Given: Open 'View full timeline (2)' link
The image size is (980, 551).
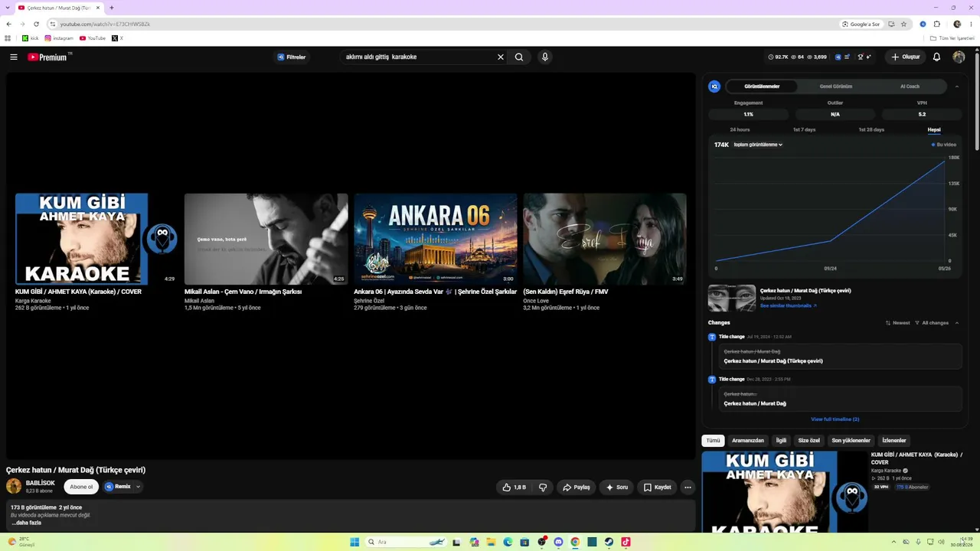Looking at the screenshot, I should click(835, 419).
